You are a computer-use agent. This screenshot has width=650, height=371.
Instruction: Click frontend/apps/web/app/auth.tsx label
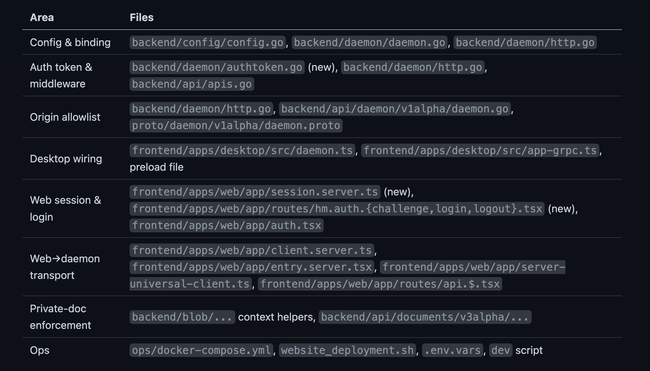[226, 226]
